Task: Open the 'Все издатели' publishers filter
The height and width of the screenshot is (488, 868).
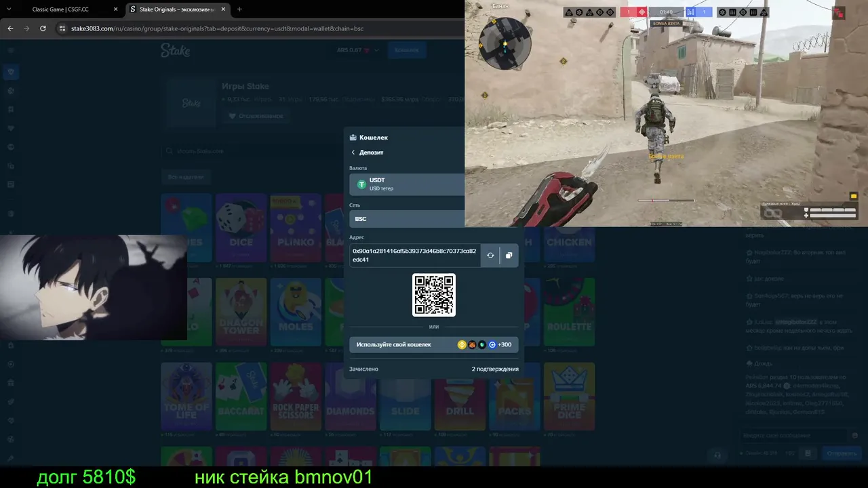Action: coord(186,177)
